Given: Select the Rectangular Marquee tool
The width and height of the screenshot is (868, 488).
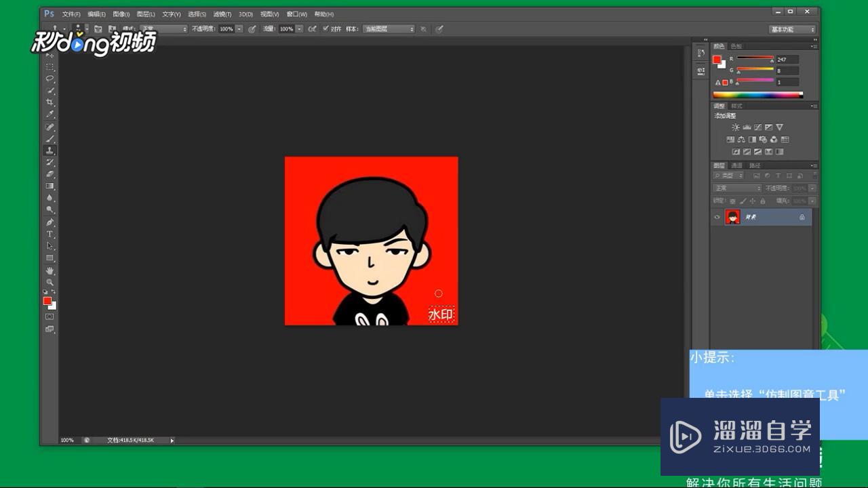Looking at the screenshot, I should [x=50, y=67].
